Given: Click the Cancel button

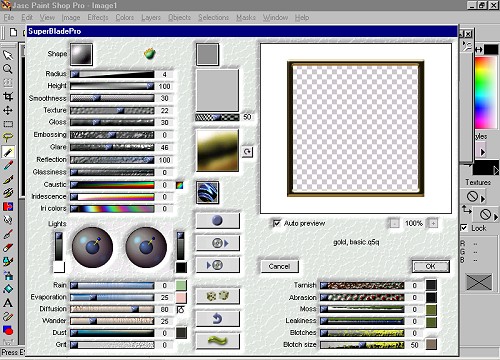Looking at the screenshot, I should click(x=279, y=266).
